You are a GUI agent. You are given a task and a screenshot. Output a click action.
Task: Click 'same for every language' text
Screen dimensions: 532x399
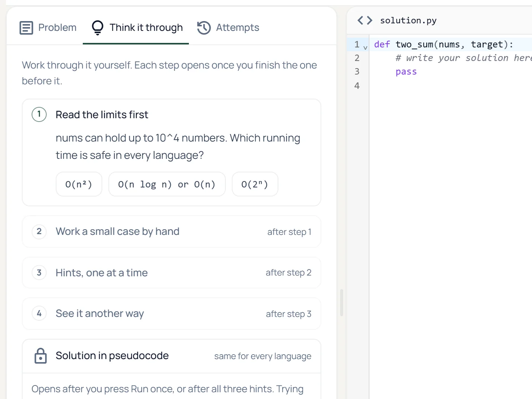tap(263, 356)
